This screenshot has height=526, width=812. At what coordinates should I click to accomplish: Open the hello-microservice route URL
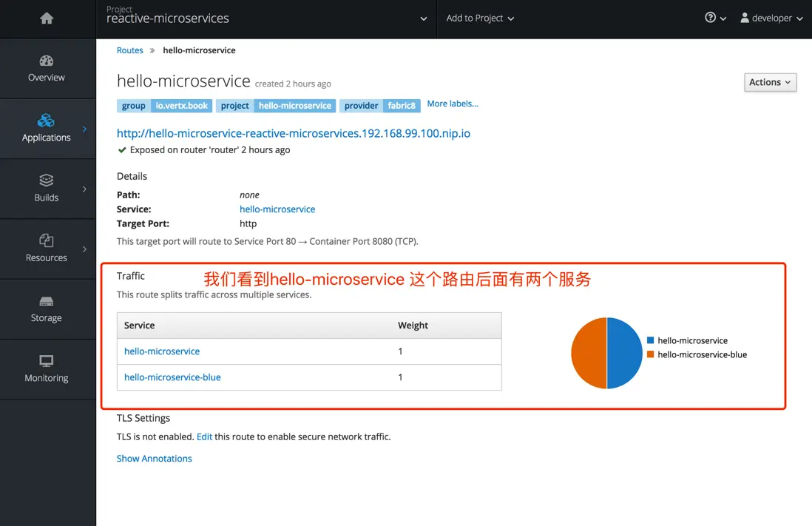tap(294, 133)
